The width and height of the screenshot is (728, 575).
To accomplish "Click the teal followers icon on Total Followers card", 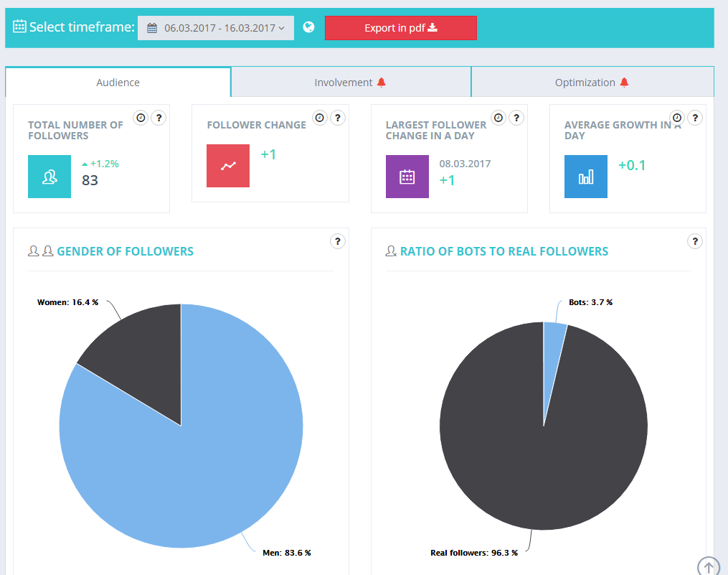I will (49, 176).
